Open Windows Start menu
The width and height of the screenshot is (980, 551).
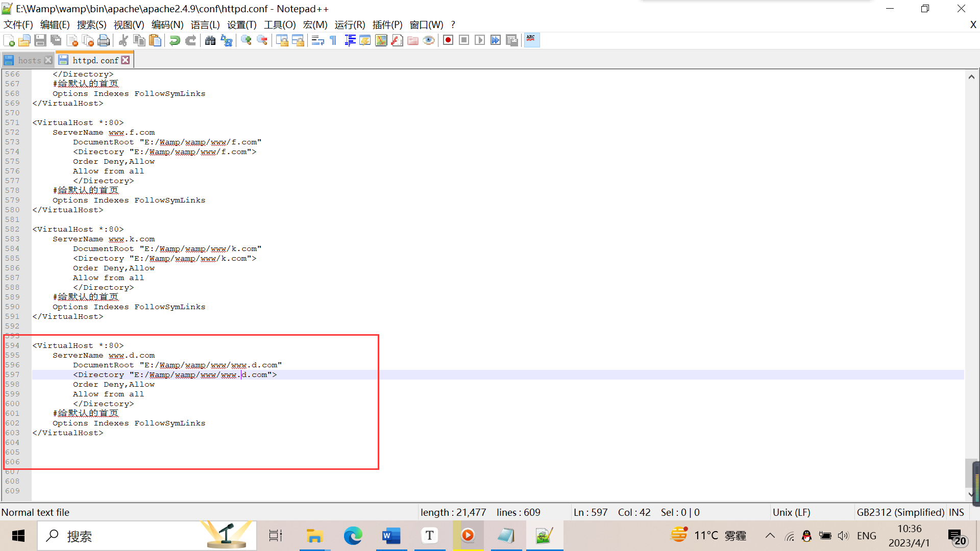pyautogui.click(x=18, y=536)
